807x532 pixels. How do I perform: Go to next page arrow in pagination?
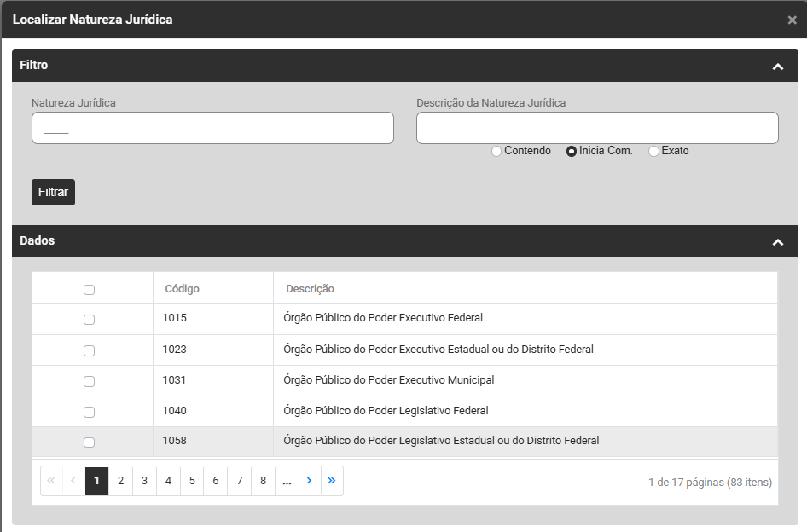click(x=309, y=481)
